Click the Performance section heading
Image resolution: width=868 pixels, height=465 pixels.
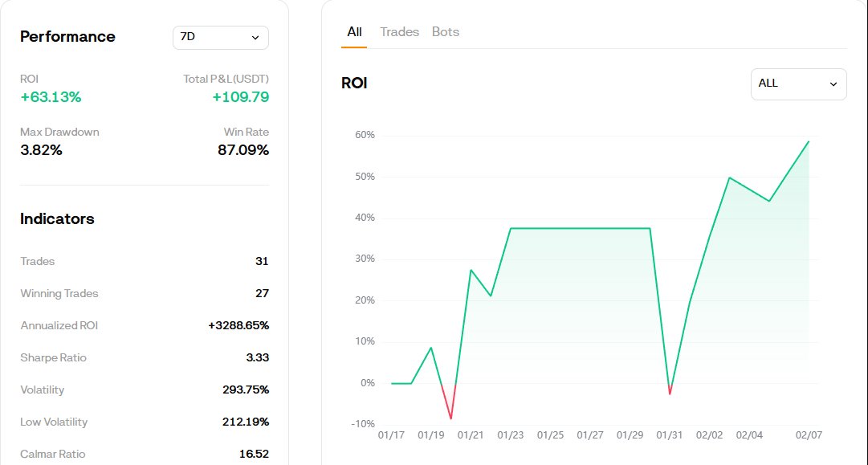[67, 37]
